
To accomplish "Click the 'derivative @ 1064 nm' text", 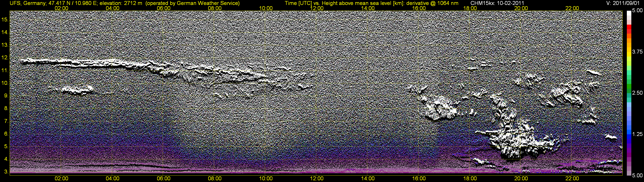I will coord(432,3).
